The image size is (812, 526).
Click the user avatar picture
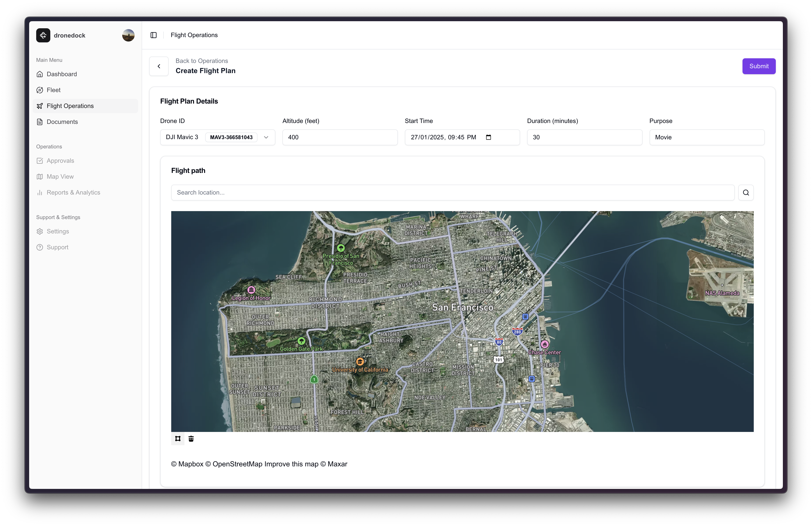tap(128, 35)
